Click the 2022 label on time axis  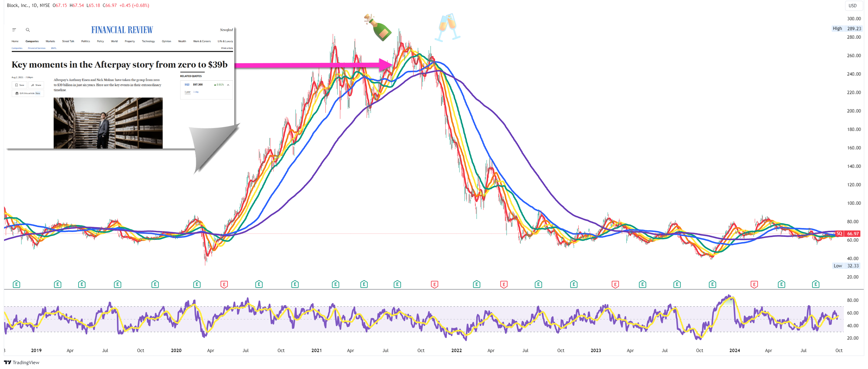pos(456,351)
